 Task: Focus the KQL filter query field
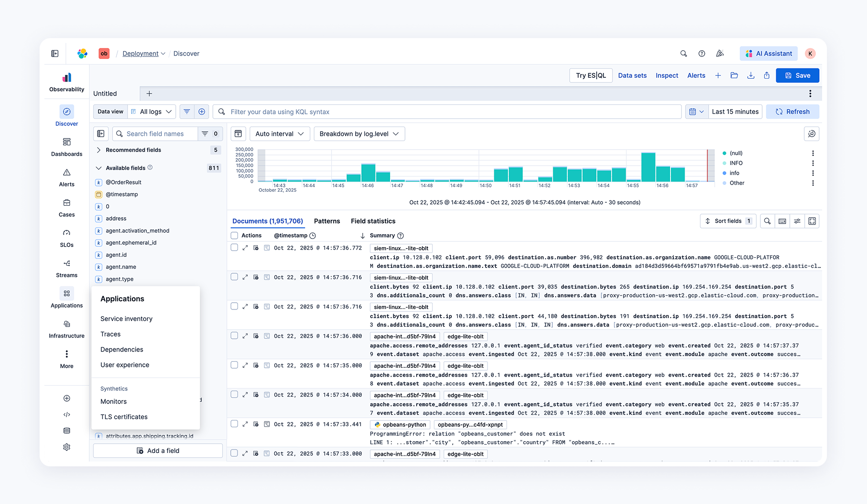pos(447,112)
